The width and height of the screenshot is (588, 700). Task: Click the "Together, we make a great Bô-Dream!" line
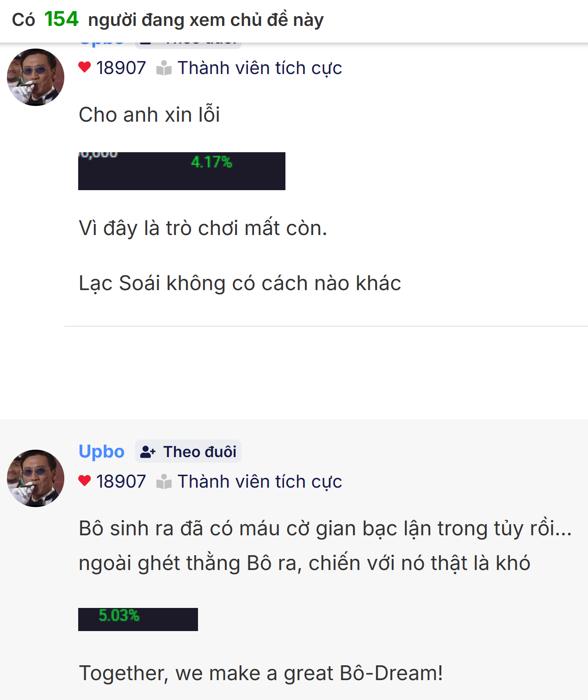click(261, 673)
